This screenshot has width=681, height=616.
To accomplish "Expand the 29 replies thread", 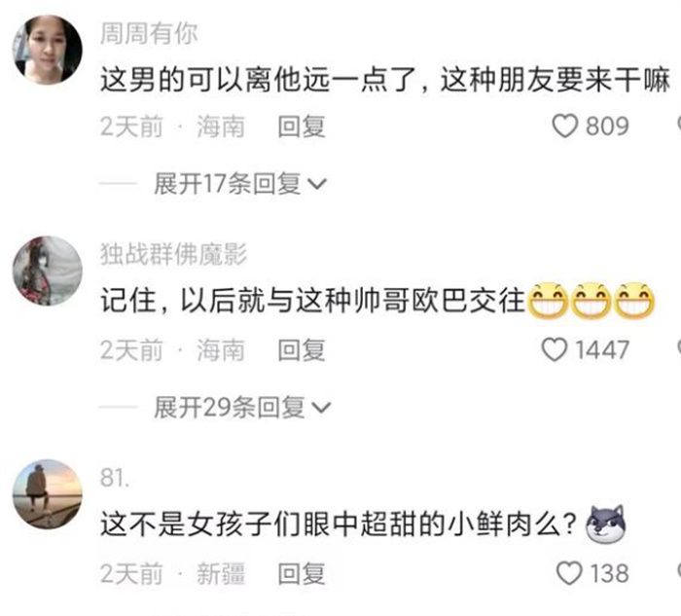I will pos(242,408).
